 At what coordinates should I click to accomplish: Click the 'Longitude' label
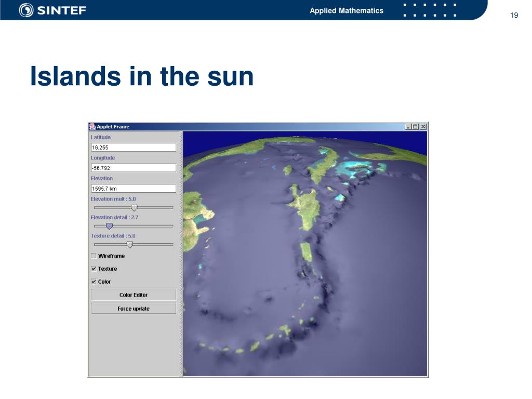103,158
